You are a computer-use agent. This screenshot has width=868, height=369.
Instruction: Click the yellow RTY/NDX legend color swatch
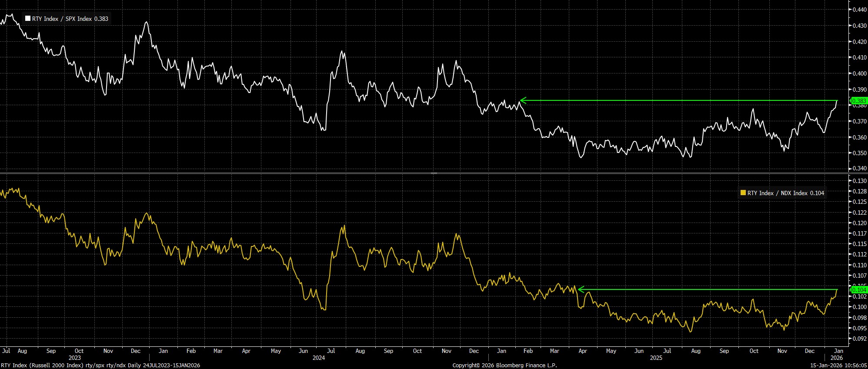click(x=743, y=193)
